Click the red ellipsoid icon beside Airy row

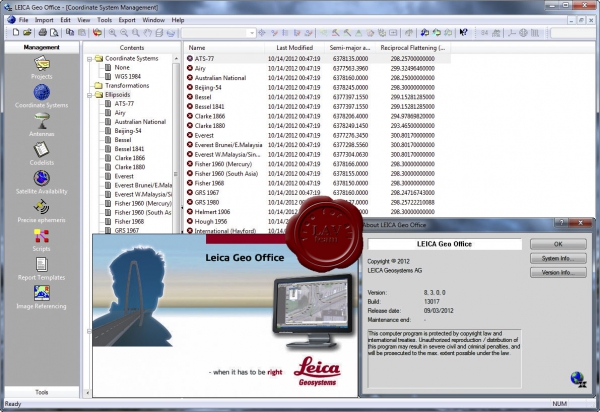[190, 68]
